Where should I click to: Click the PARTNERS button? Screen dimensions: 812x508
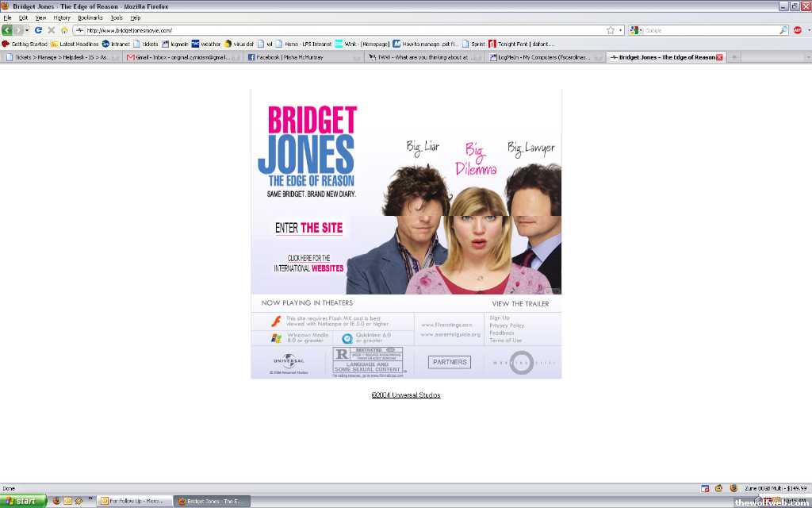[450, 362]
